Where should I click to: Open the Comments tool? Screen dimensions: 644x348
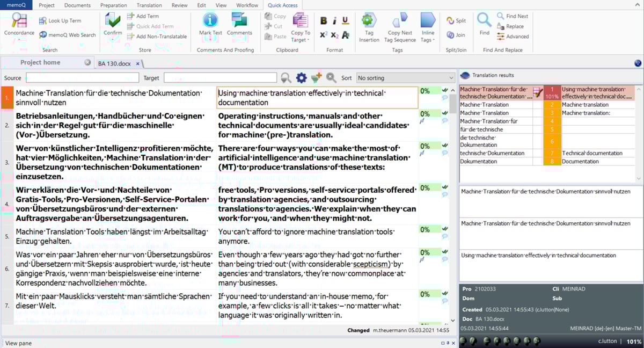pos(239,25)
